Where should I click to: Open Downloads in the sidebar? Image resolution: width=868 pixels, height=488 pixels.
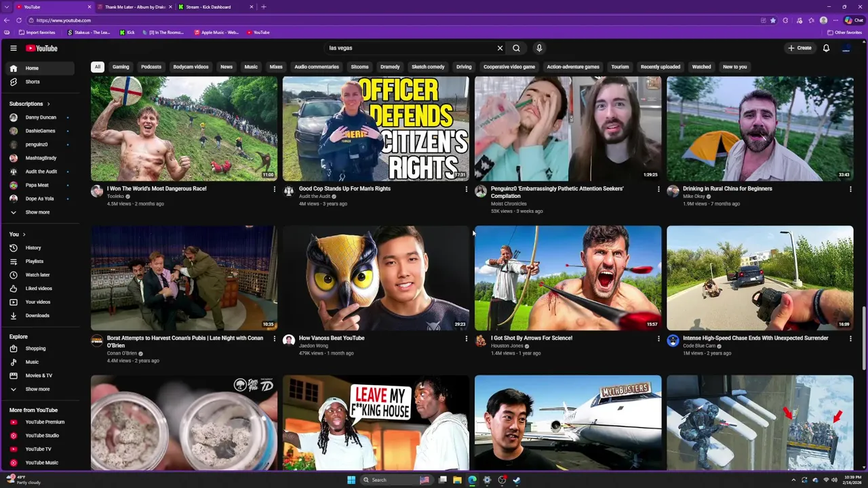click(x=37, y=316)
